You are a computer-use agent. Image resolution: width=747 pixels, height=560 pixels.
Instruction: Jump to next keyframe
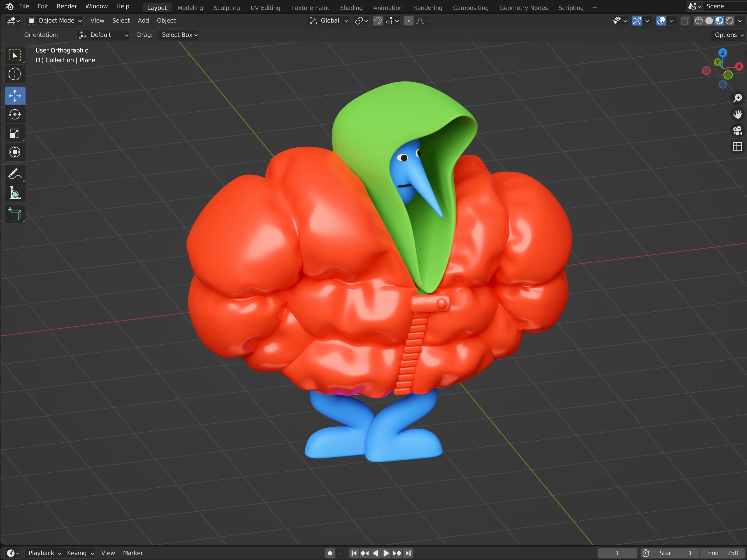tap(397, 553)
